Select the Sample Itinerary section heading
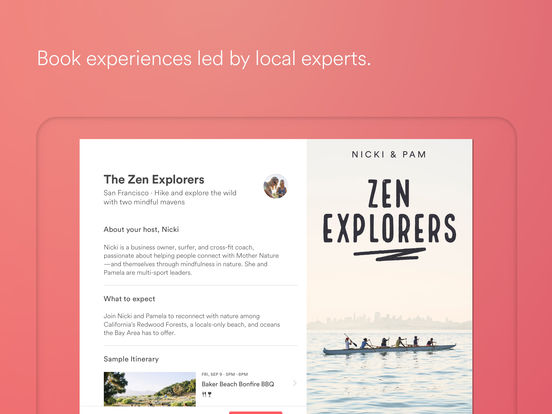Viewport: 552px width, 414px height. click(x=131, y=359)
